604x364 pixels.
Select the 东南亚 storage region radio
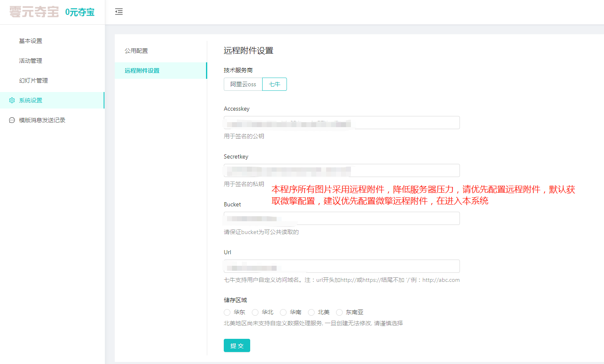(x=339, y=312)
